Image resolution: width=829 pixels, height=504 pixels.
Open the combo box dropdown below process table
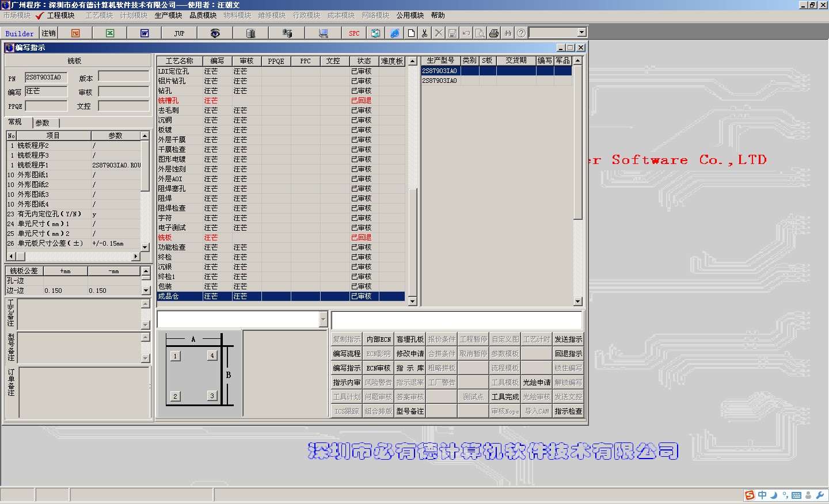click(x=323, y=319)
